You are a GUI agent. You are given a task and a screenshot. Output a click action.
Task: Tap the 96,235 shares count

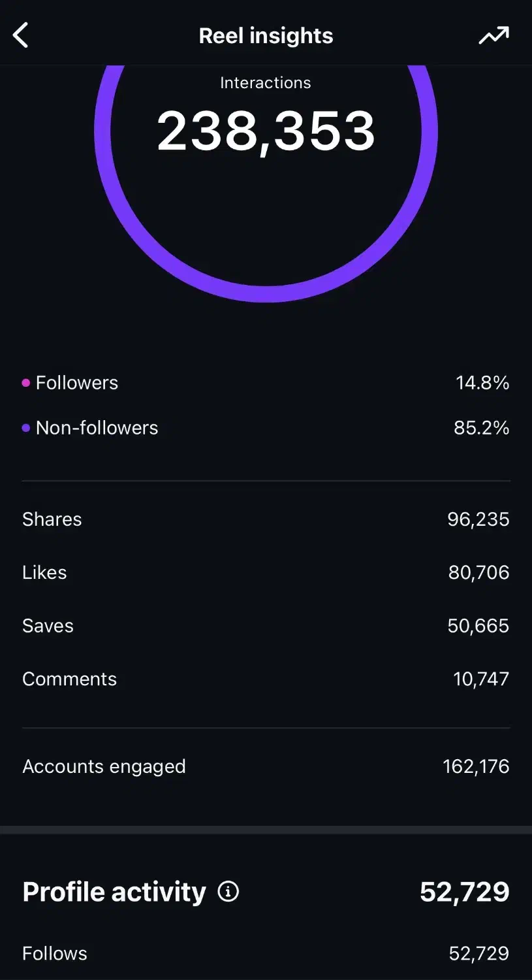point(478,519)
